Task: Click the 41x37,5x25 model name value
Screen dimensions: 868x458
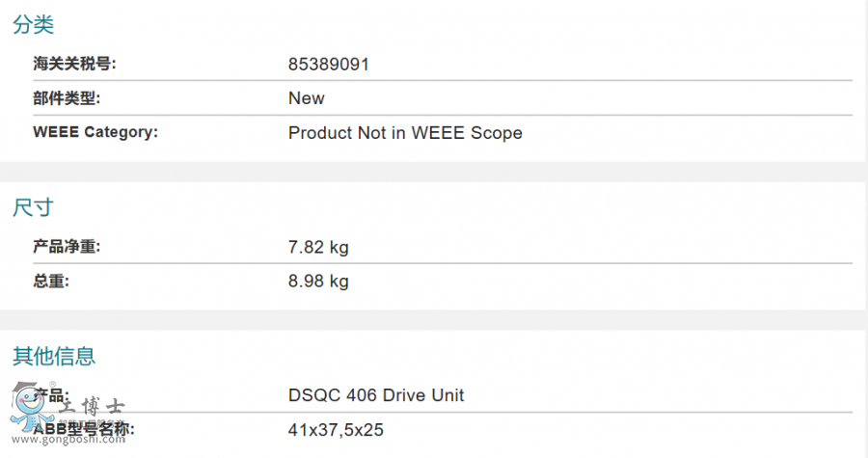Action: (336, 430)
